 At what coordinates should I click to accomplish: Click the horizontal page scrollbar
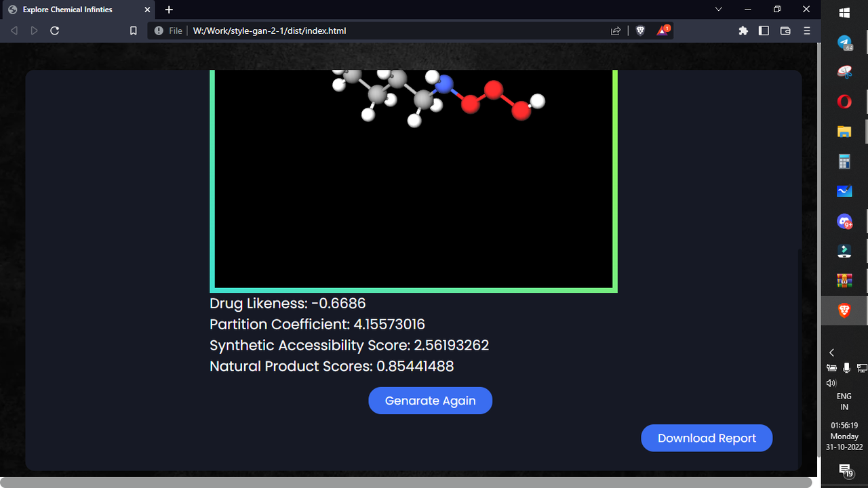pyautogui.click(x=407, y=483)
